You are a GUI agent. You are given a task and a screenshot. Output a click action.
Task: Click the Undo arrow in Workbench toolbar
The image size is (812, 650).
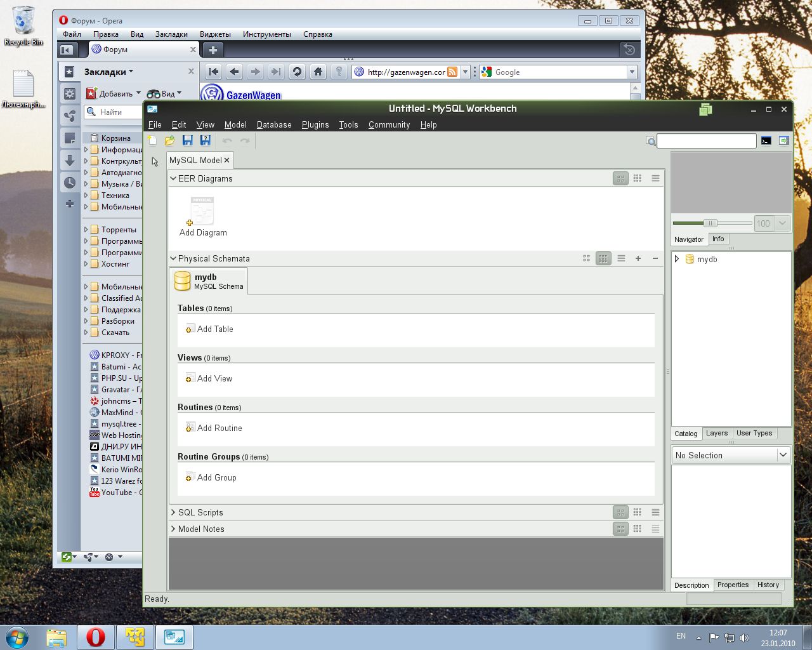227,141
